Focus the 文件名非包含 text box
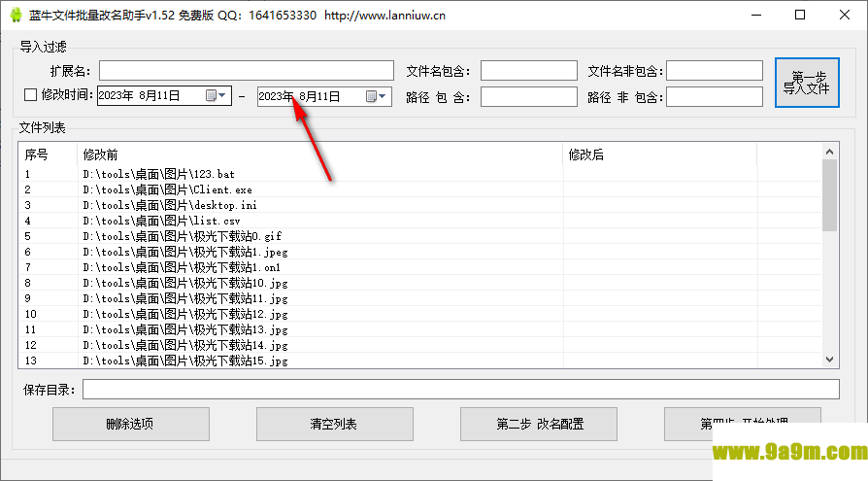This screenshot has width=868, height=481. click(x=714, y=71)
